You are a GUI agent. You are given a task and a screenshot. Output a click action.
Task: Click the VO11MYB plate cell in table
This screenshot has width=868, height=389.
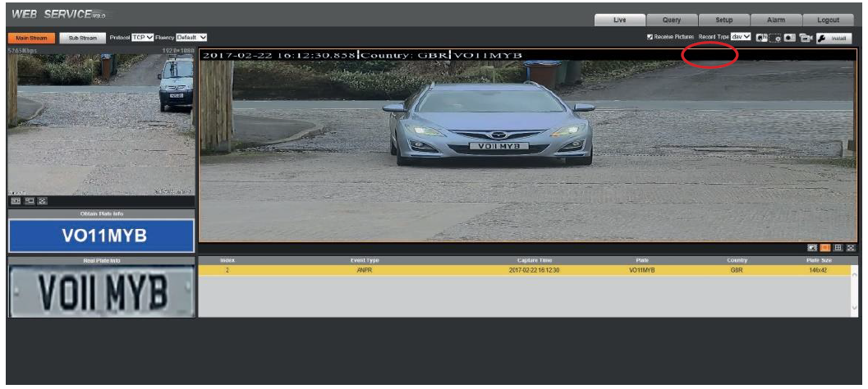tap(642, 271)
